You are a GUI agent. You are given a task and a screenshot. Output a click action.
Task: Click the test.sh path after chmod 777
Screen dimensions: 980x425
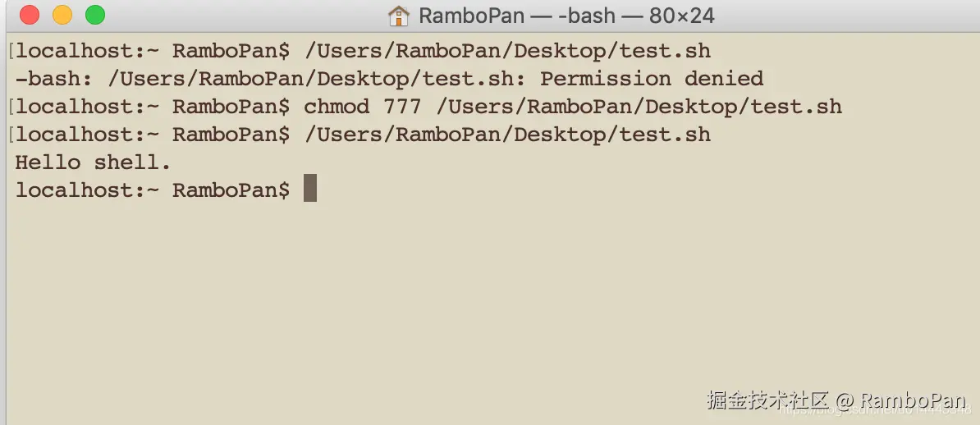tap(639, 107)
